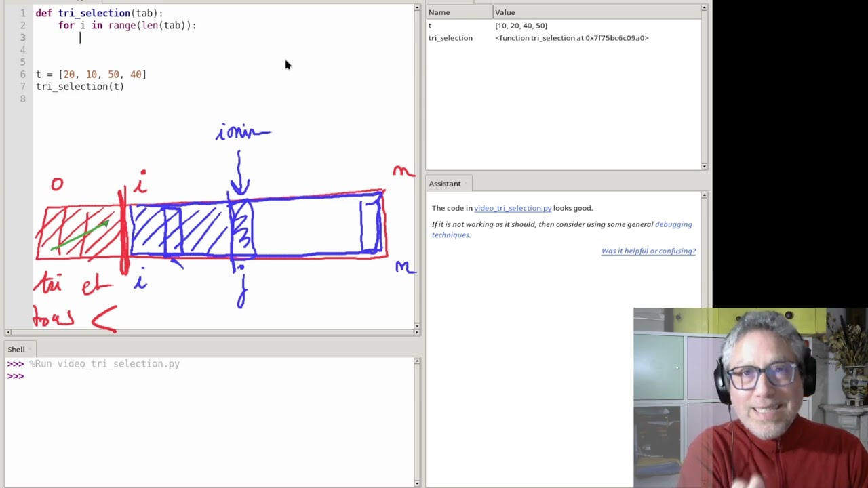
Task: Click the editor vertical scrollbar up arrow
Action: tap(417, 9)
